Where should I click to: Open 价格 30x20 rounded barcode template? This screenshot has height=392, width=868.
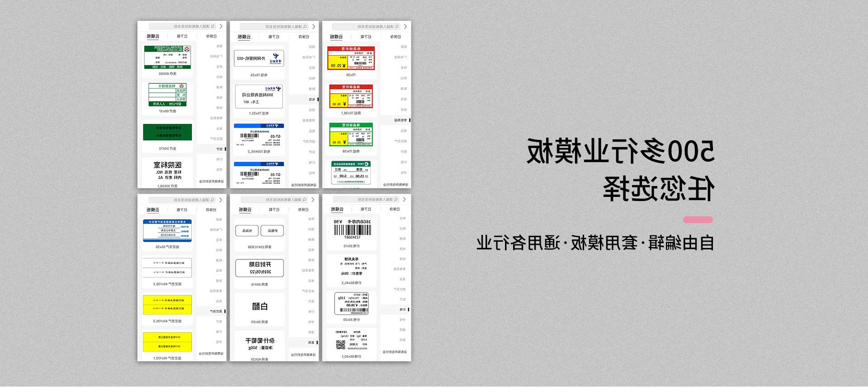[x=352, y=307]
